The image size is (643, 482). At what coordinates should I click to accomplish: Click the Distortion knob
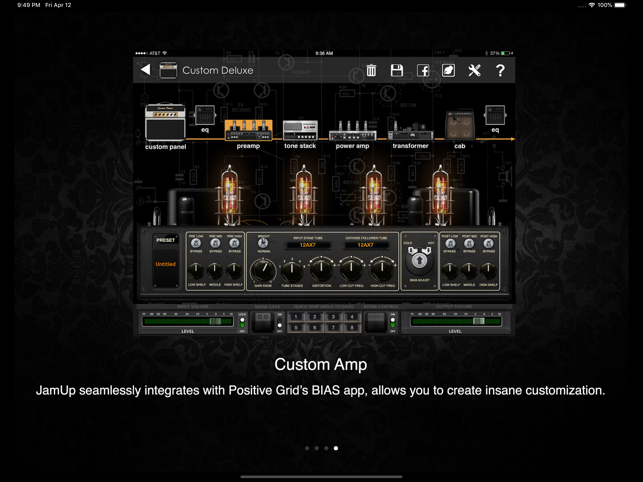(x=321, y=270)
